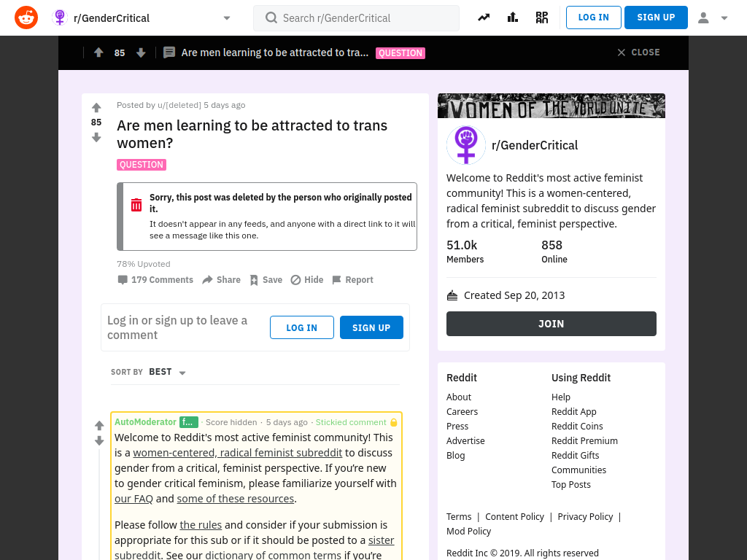Open the Blog footer link

pyautogui.click(x=455, y=456)
